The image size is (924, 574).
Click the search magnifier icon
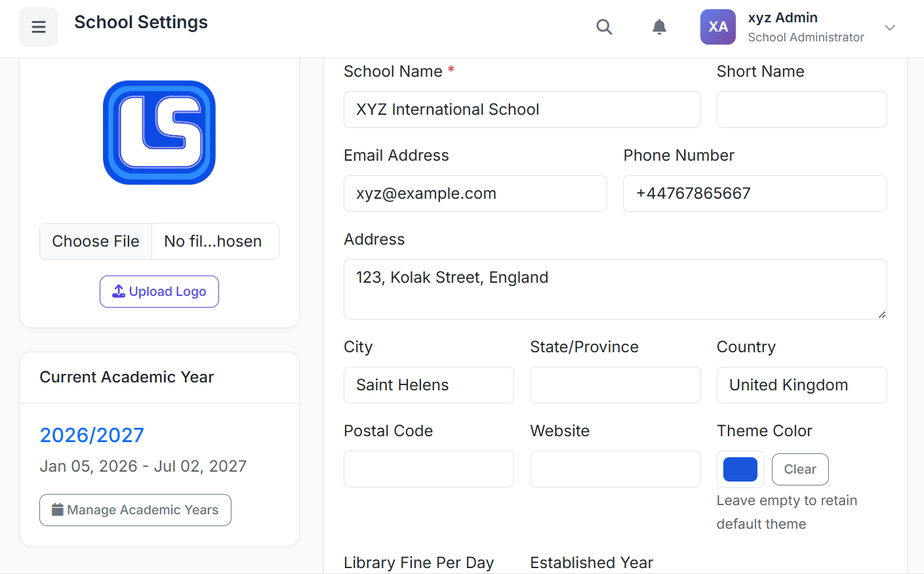pos(604,27)
